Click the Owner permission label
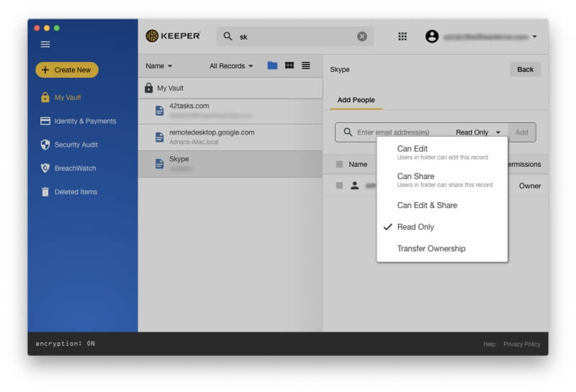The image size is (576, 392). click(530, 186)
